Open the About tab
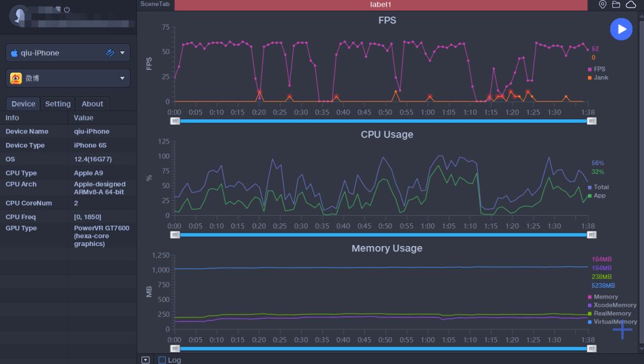 [92, 104]
